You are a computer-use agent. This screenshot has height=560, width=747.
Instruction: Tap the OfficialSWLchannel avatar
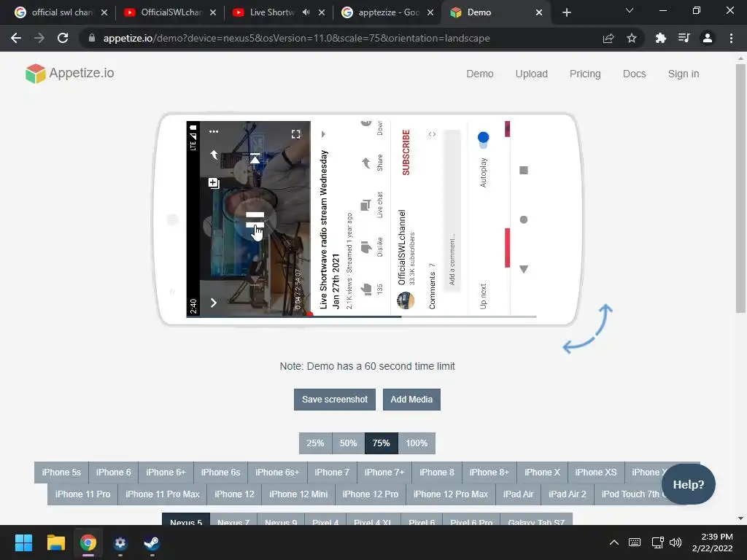(x=406, y=300)
